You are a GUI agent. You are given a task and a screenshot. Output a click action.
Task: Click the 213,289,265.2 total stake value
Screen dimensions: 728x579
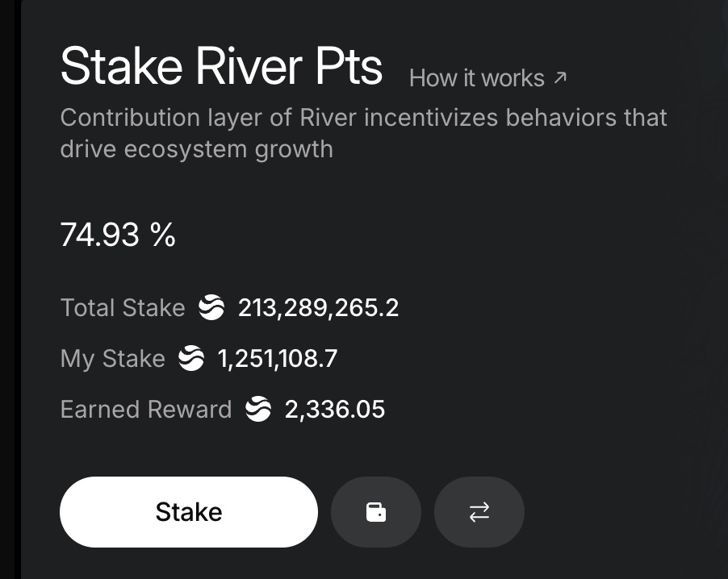[318, 307]
